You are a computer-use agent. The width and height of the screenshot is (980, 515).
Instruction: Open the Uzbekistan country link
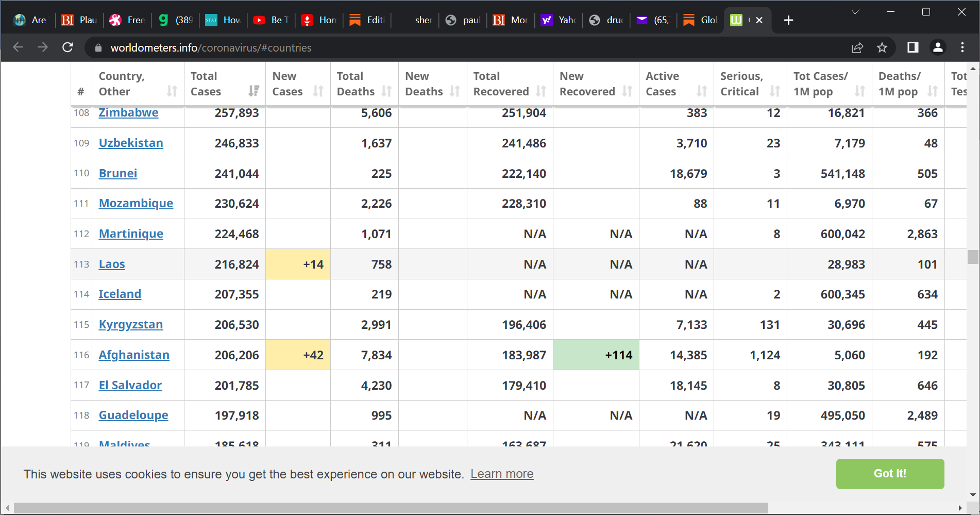tap(131, 143)
